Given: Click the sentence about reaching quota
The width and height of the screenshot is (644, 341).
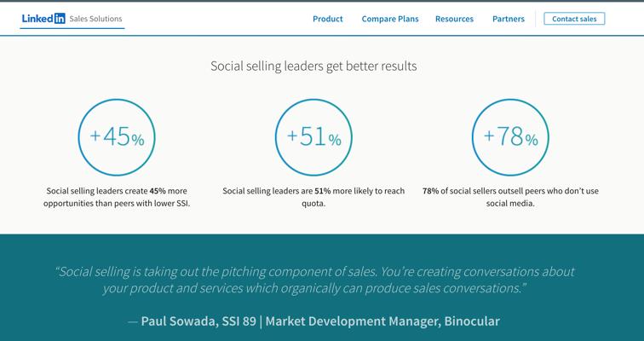Looking at the screenshot, I should tap(314, 198).
